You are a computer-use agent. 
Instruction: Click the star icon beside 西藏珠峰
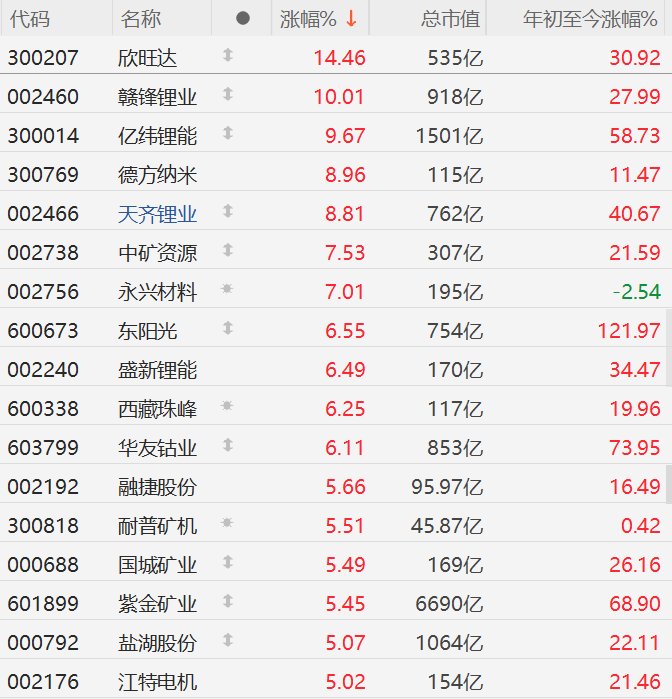pos(227,406)
